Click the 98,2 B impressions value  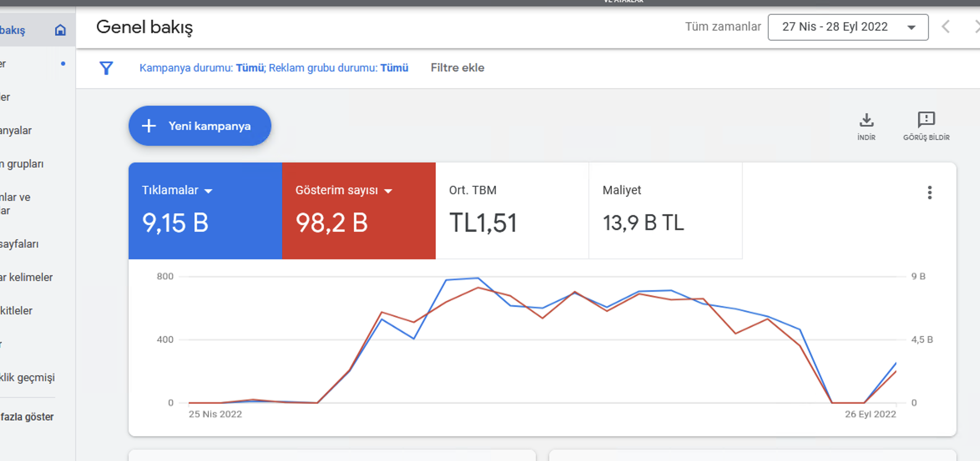332,223
